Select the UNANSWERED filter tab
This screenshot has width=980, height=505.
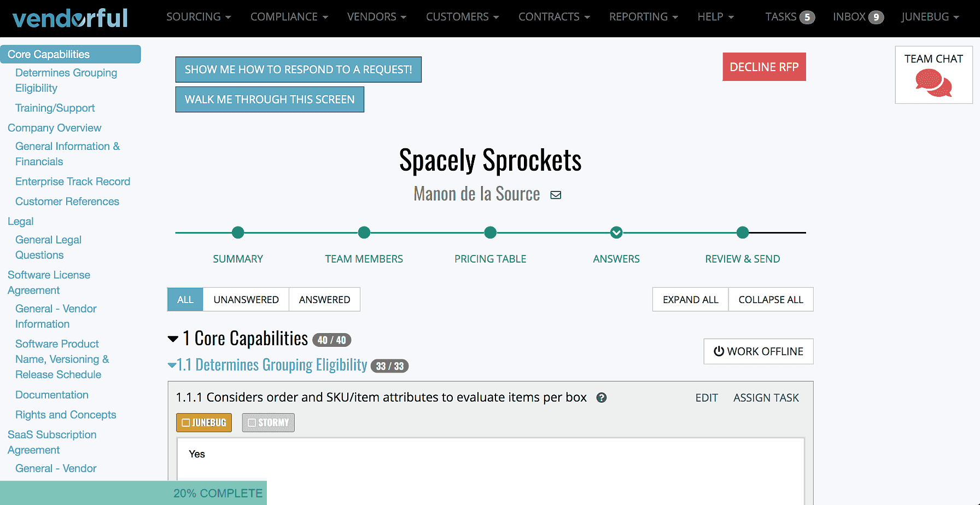(x=246, y=299)
